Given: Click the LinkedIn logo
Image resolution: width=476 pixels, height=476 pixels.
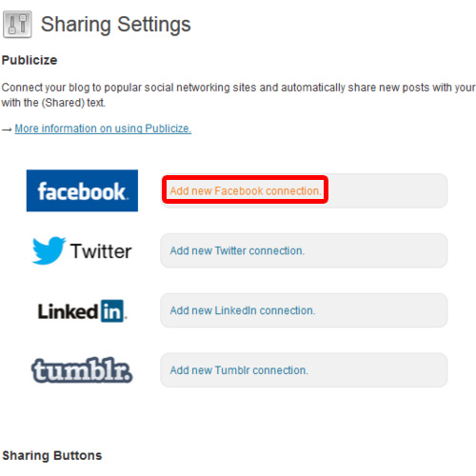Looking at the screenshot, I should click(x=83, y=311).
